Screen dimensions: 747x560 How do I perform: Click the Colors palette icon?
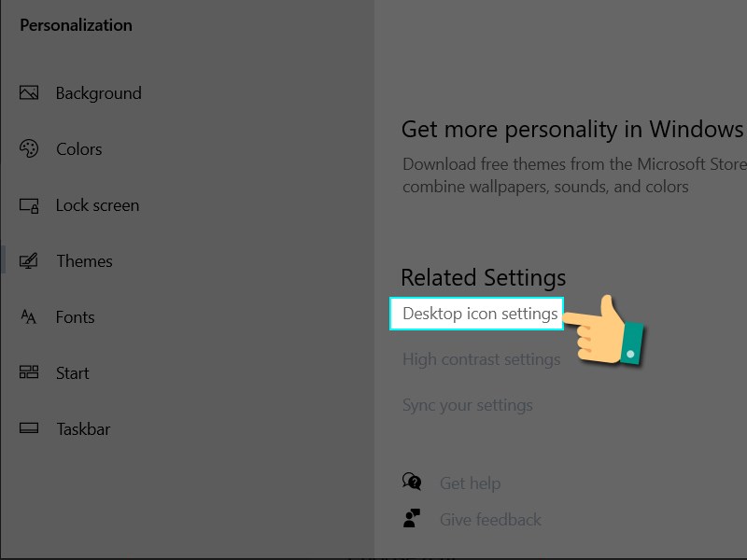pyautogui.click(x=29, y=149)
